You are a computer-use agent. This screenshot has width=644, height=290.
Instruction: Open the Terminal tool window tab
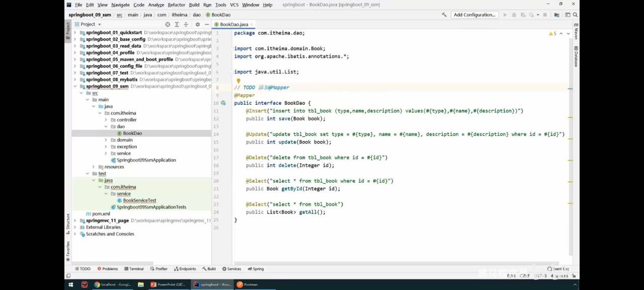point(134,269)
